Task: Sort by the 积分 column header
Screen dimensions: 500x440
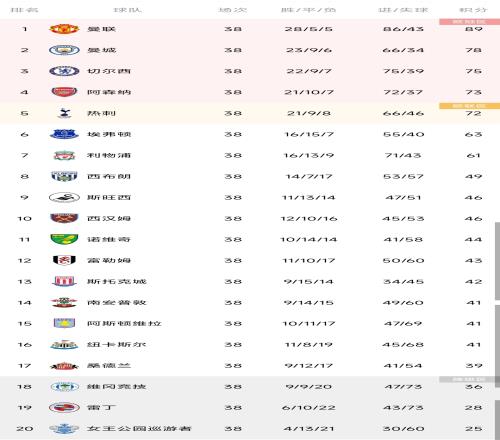Action: [x=473, y=10]
